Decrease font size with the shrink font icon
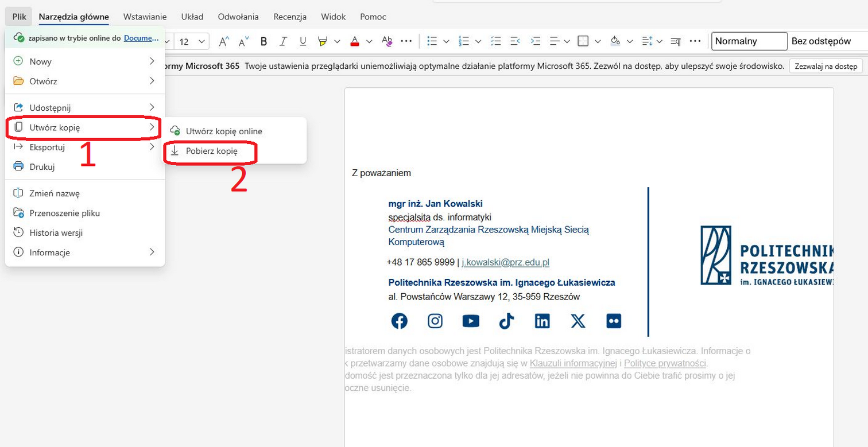The height and width of the screenshot is (447, 868). pyautogui.click(x=244, y=41)
